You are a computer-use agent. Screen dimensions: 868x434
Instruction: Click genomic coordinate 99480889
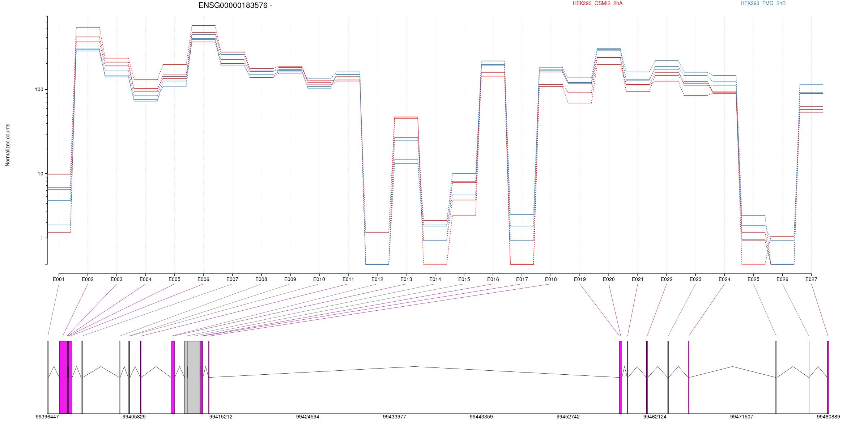coord(829,417)
